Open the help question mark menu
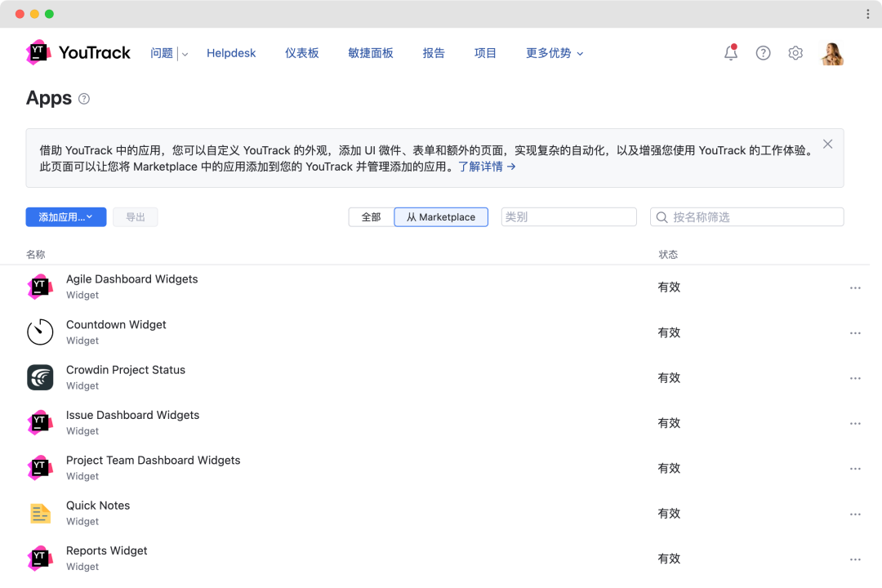 pos(763,53)
